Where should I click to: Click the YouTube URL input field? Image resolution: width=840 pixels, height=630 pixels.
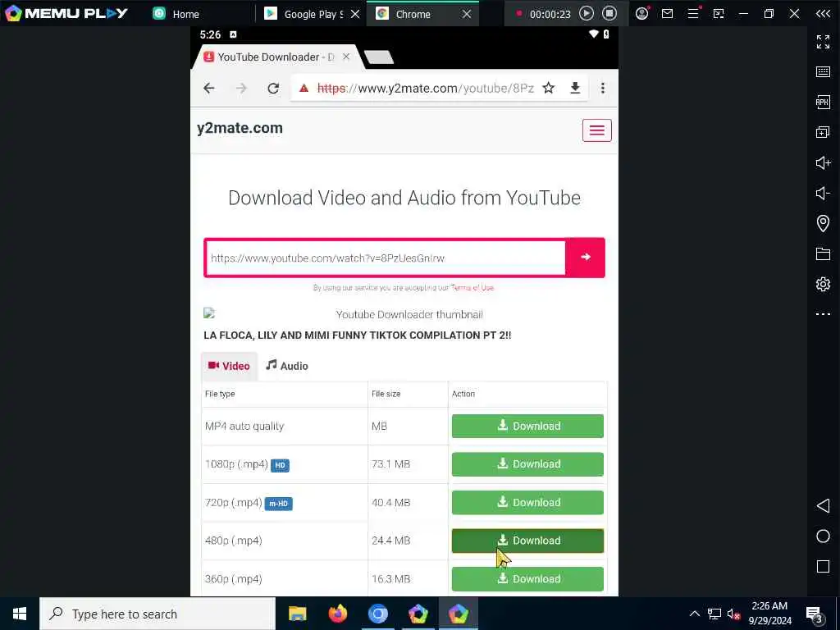pyautogui.click(x=386, y=258)
